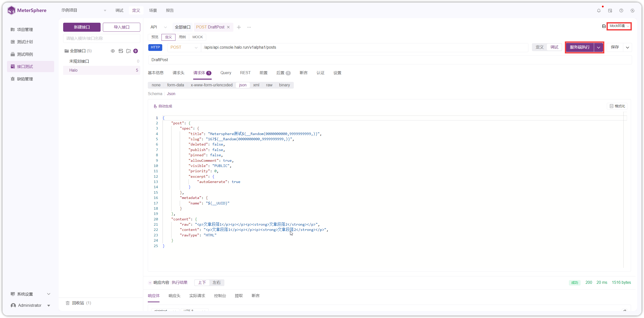Open the help question-mark icon

click(x=621, y=10)
